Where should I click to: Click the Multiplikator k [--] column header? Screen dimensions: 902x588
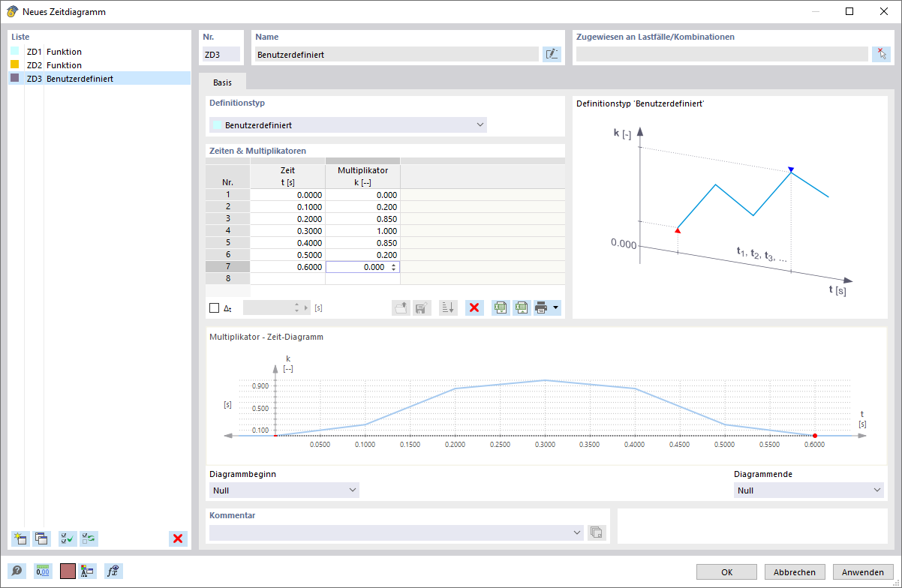pyautogui.click(x=362, y=176)
